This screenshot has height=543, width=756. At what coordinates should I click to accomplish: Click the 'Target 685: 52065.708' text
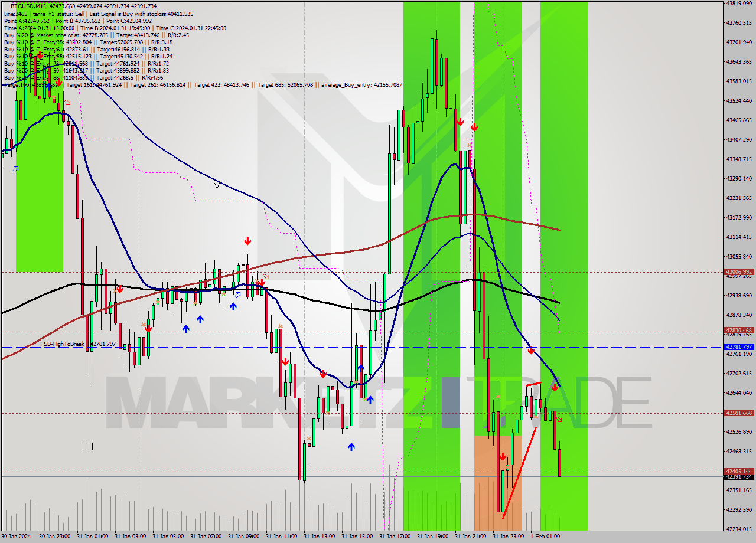point(286,84)
